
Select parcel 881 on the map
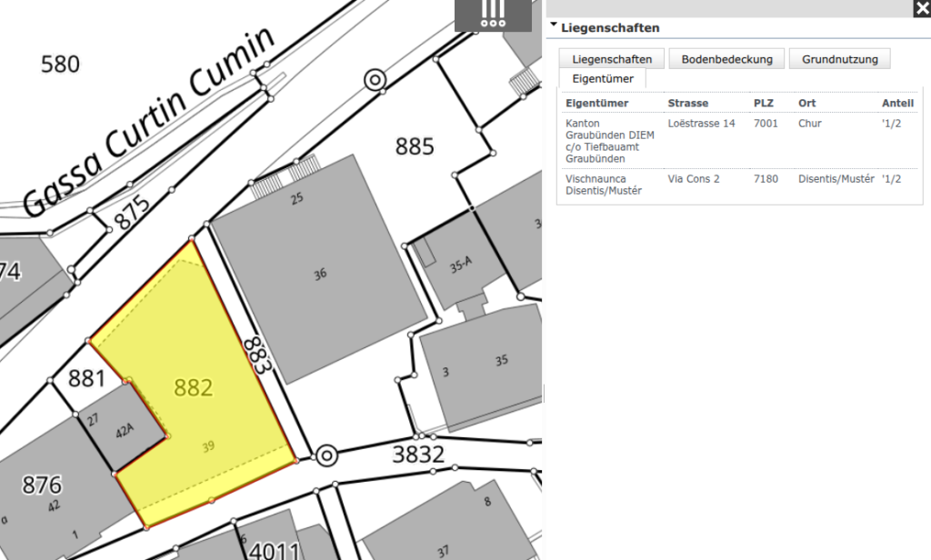[x=87, y=377]
